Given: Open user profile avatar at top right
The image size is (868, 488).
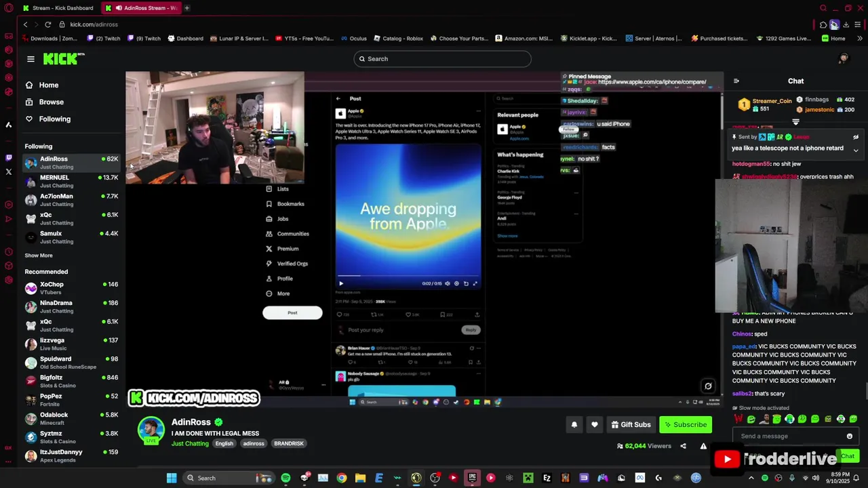Looking at the screenshot, I should 844,59.
